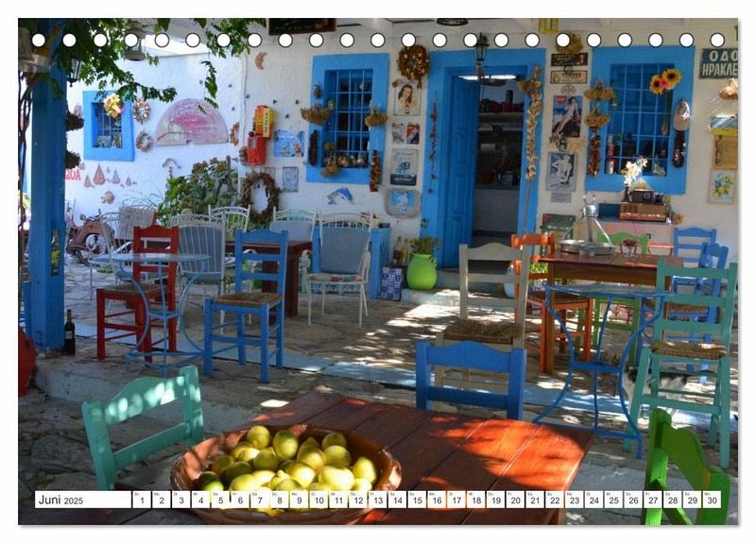Choose date 6 in the calendar row
The image size is (756, 543).
[240, 500]
